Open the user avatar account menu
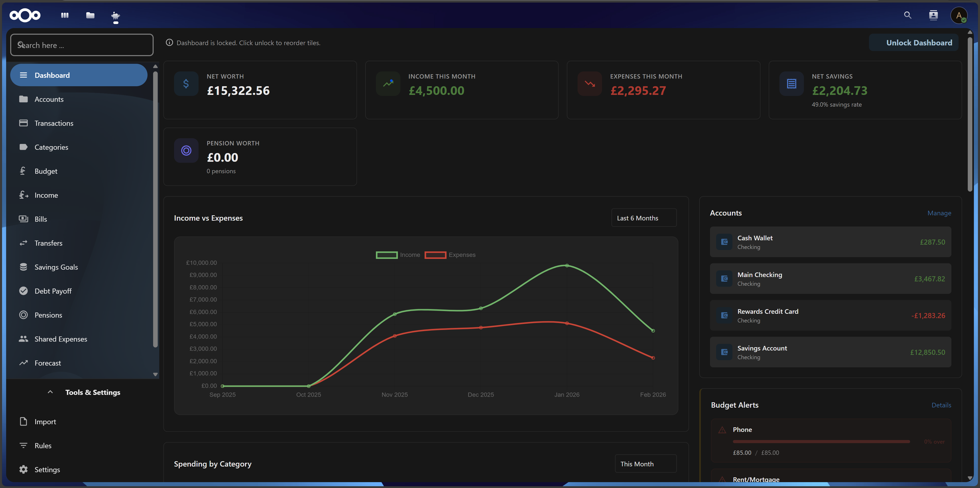 [958, 16]
